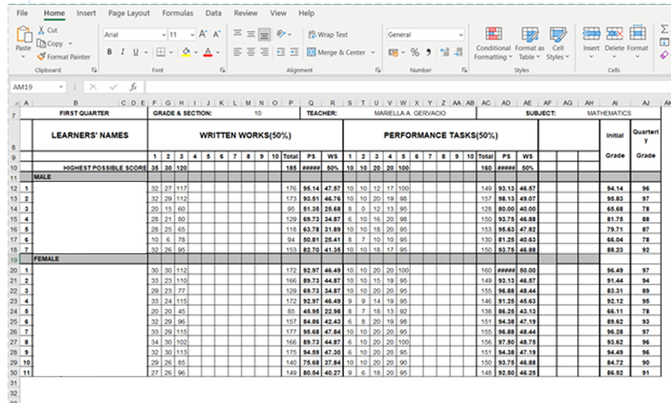Apply comma style
671x403 pixels.
428,52
